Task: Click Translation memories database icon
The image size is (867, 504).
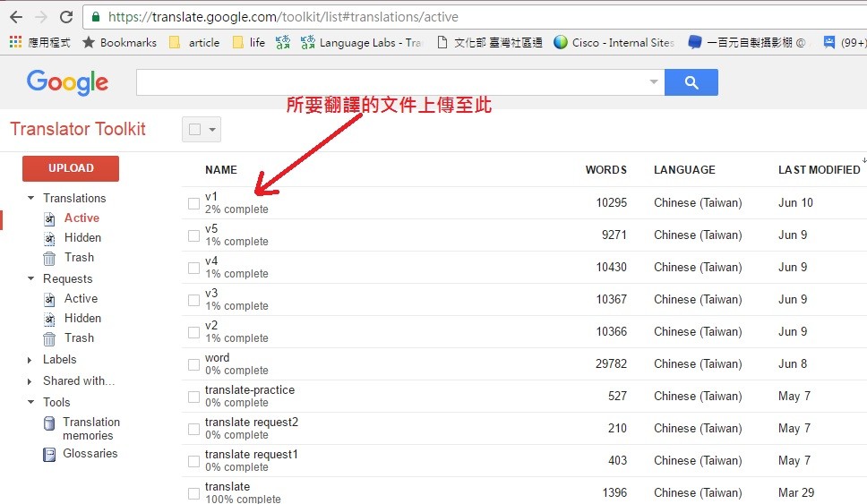Action: (49, 423)
